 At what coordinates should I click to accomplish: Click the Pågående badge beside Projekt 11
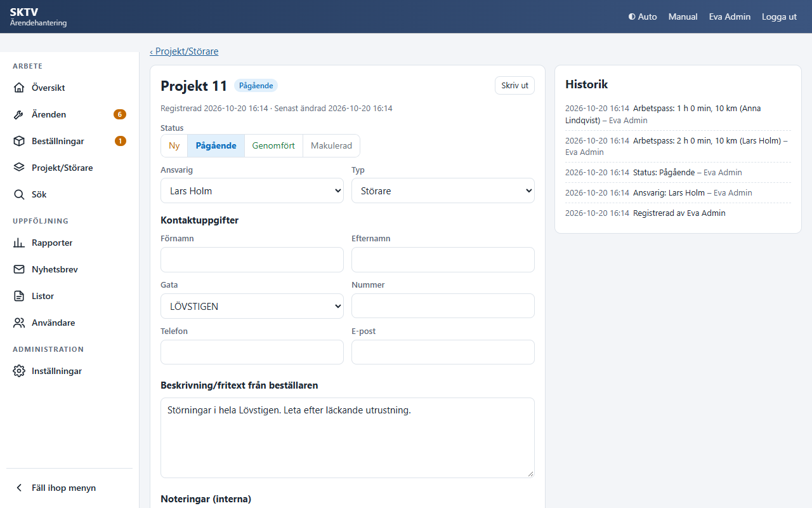[256, 86]
